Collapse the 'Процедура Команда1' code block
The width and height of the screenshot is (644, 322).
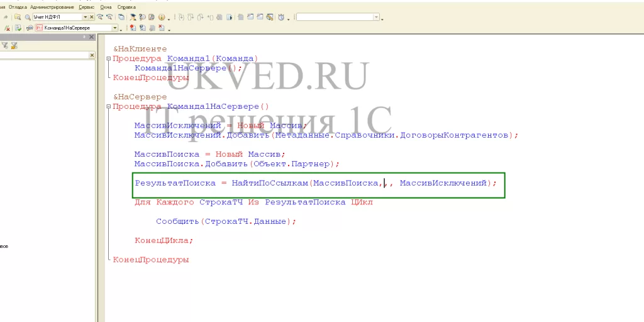(x=108, y=58)
